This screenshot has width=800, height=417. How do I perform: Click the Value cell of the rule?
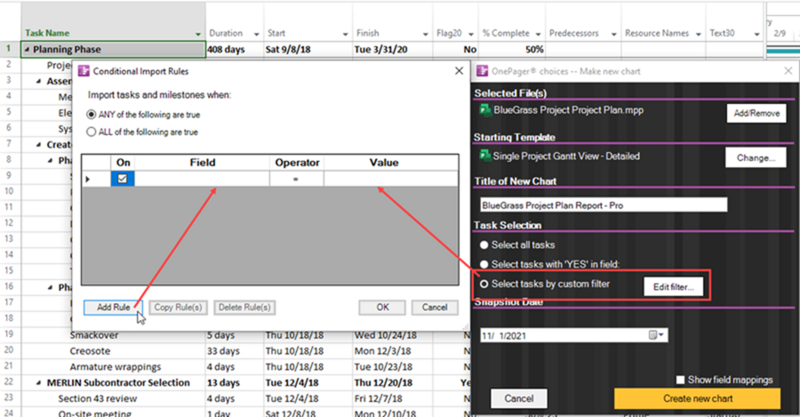click(x=391, y=179)
